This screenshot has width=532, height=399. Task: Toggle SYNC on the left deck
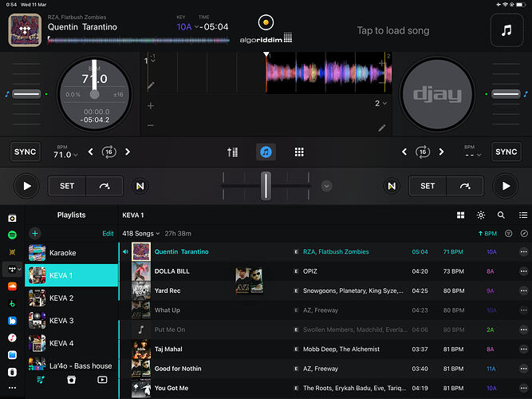[26, 152]
